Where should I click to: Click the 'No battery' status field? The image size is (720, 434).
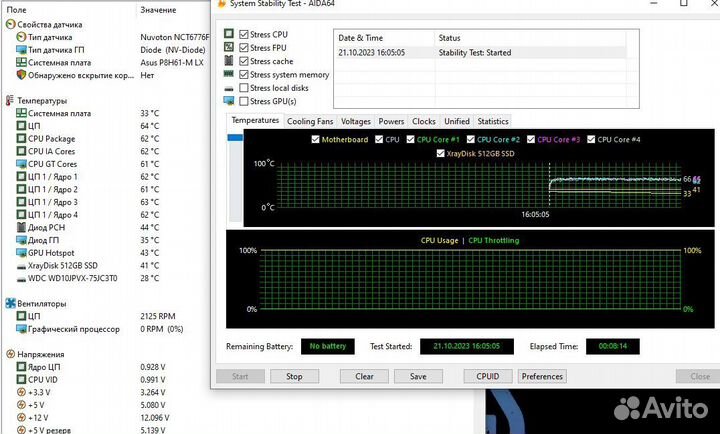327,346
